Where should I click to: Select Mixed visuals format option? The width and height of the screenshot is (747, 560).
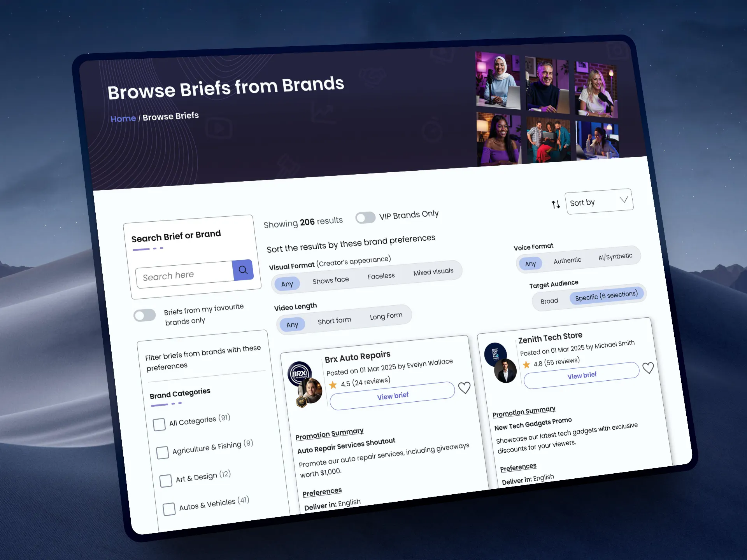tap(433, 271)
